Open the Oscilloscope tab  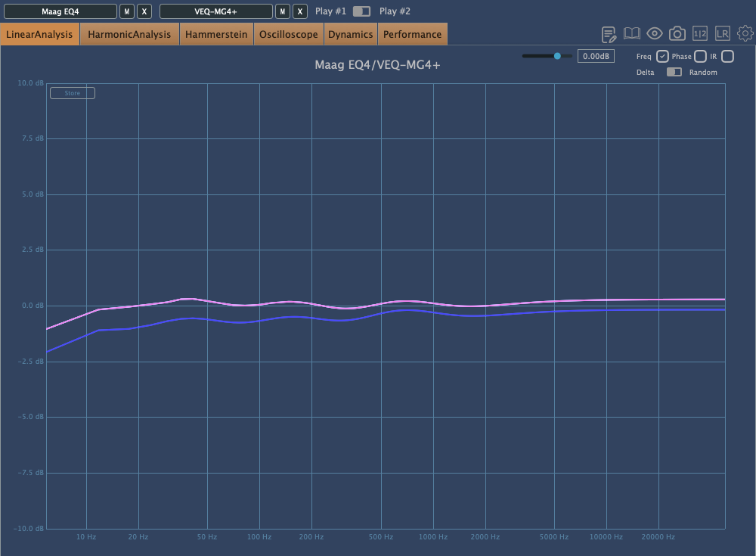[289, 34]
